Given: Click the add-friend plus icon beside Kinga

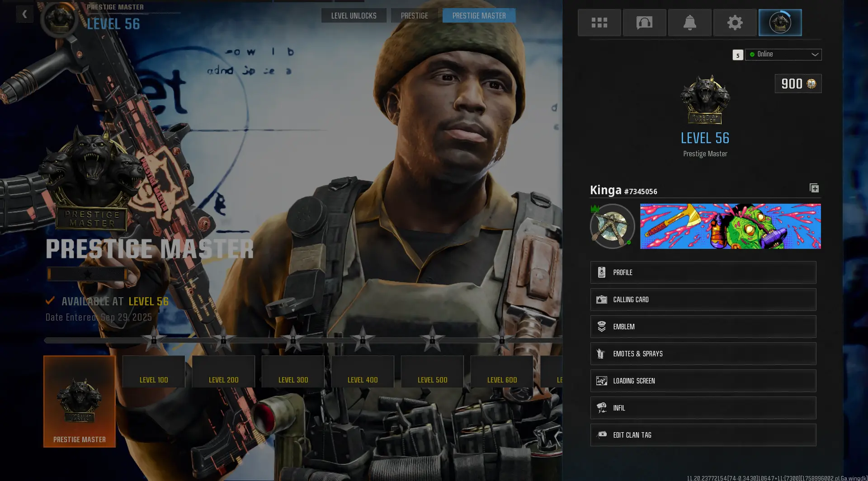Looking at the screenshot, I should (814, 188).
